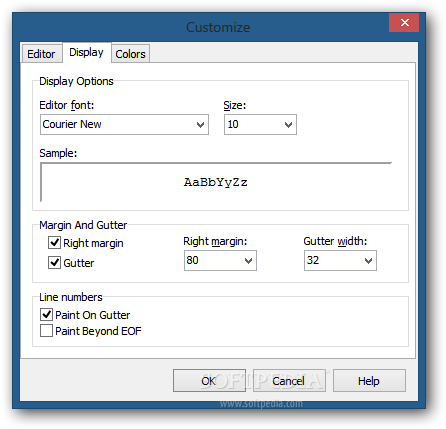
Task: Click the Size label
Action: click(x=235, y=105)
